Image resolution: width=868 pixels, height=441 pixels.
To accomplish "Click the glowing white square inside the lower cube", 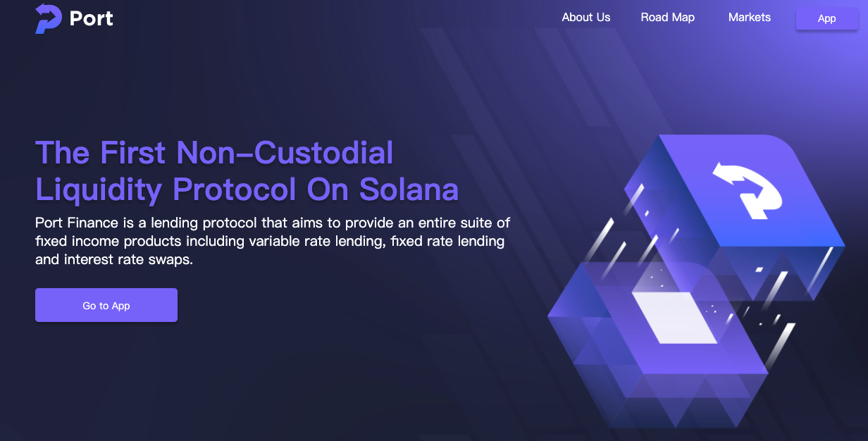I will pyautogui.click(x=674, y=316).
